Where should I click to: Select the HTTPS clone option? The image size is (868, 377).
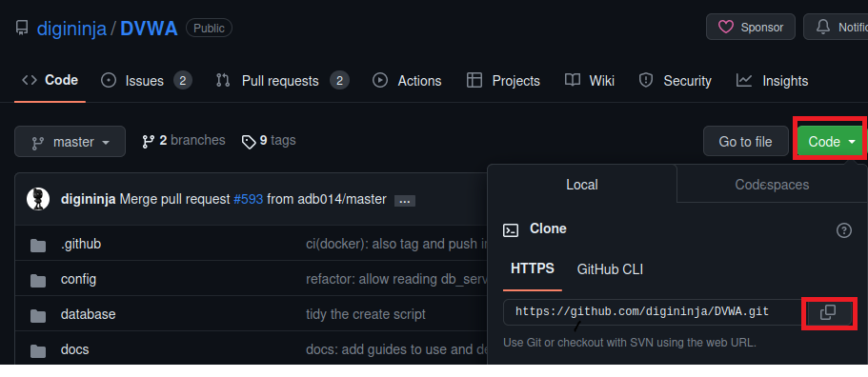tap(533, 269)
